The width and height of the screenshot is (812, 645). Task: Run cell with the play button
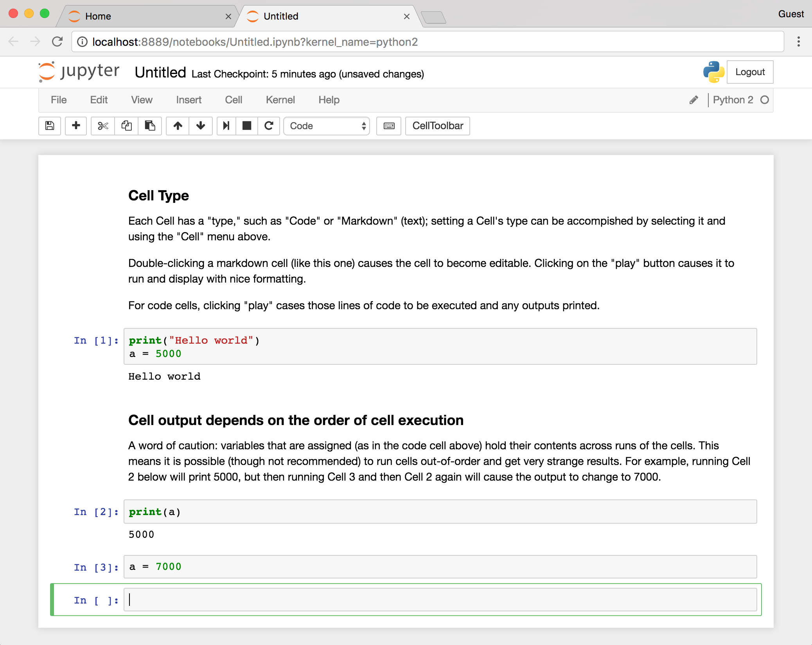[x=226, y=126]
